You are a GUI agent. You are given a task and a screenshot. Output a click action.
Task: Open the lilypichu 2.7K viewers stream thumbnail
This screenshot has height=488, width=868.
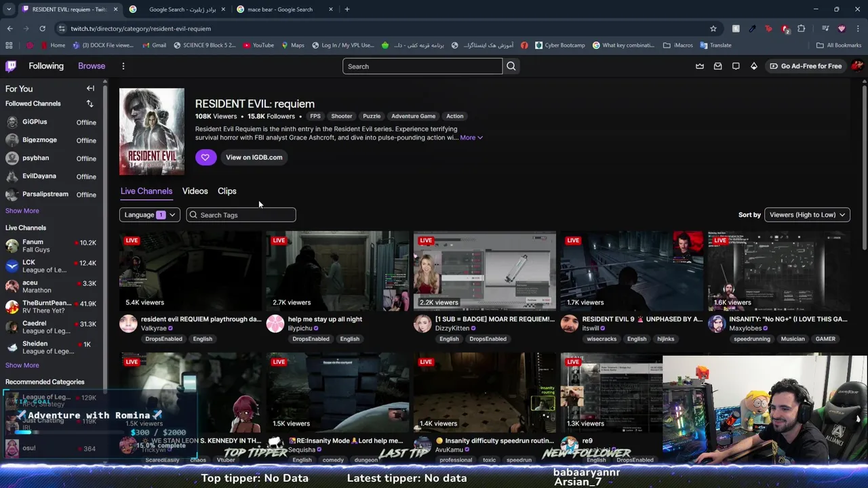point(338,271)
